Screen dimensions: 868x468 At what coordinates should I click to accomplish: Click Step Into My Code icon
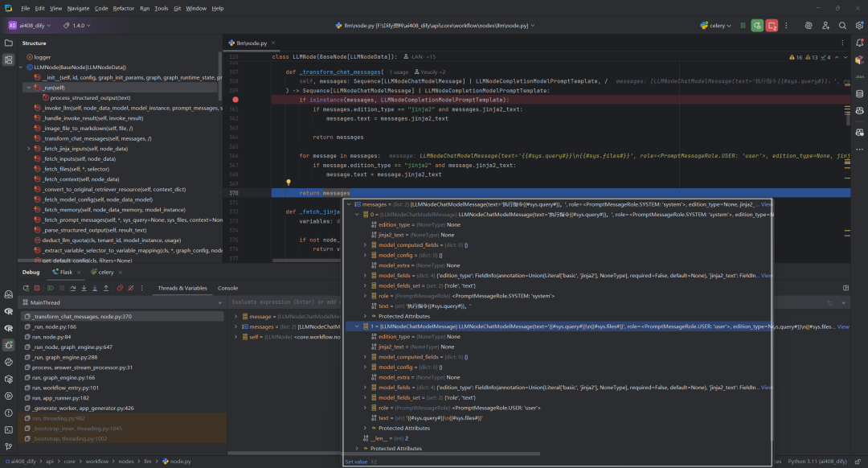(95, 288)
